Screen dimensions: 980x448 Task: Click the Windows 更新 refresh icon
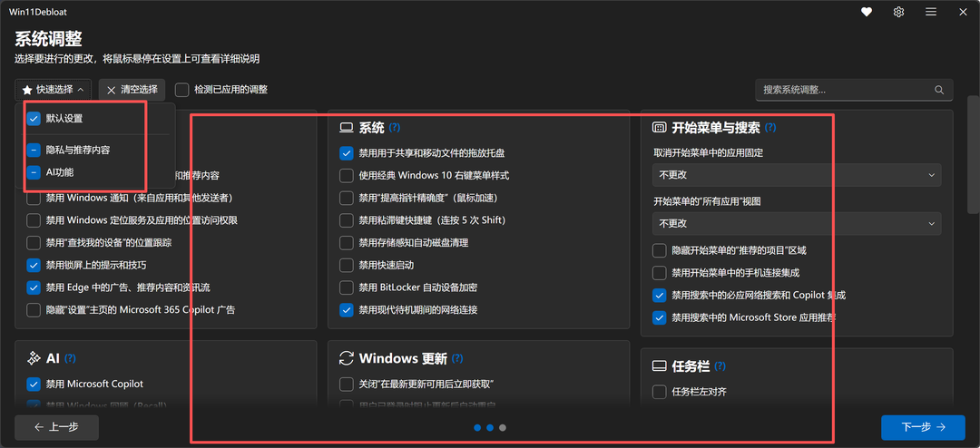[x=347, y=358]
